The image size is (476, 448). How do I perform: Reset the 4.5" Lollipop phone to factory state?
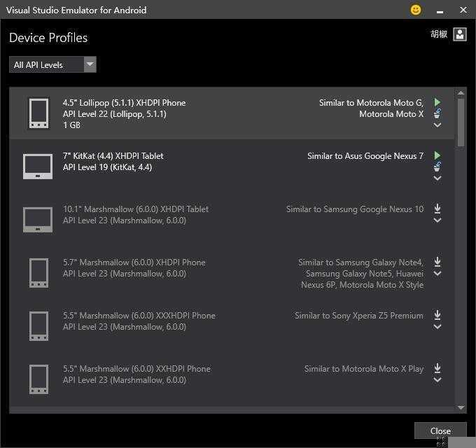(x=437, y=113)
